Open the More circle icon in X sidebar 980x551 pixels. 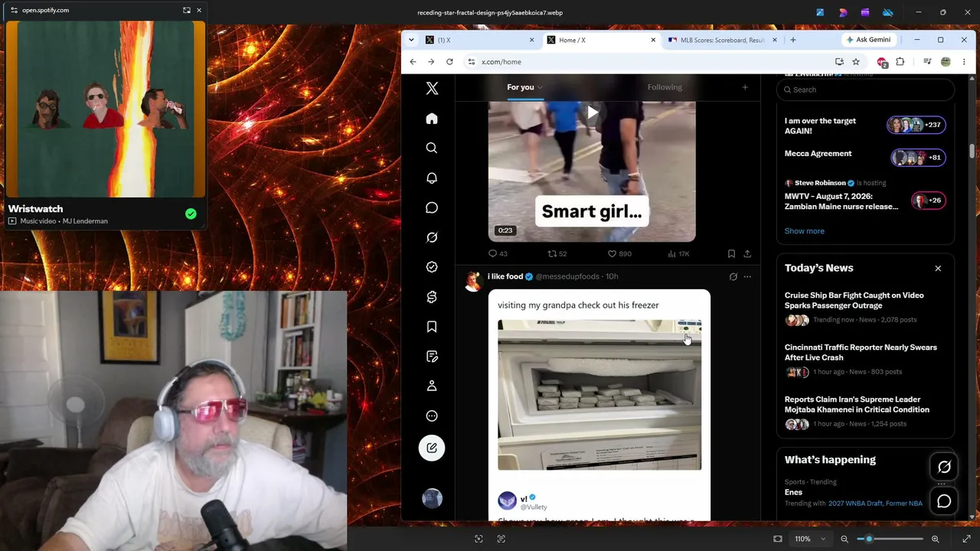click(x=432, y=416)
